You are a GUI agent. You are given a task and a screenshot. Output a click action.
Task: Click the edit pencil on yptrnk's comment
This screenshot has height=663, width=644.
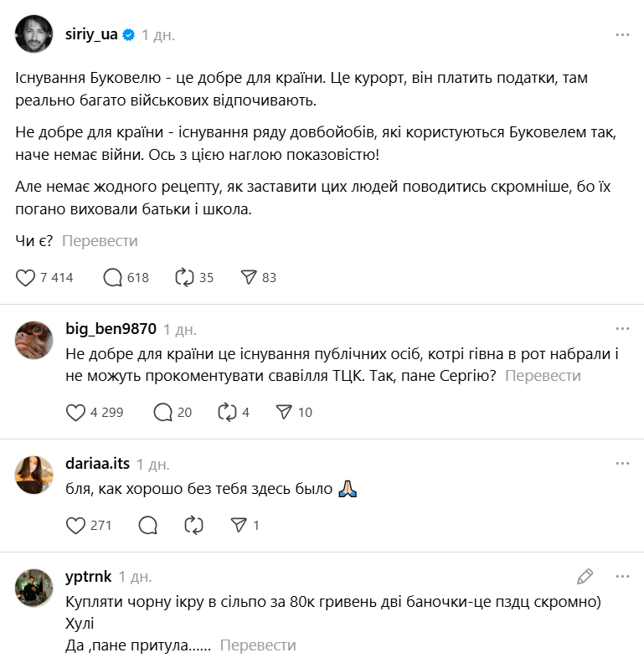tap(585, 576)
